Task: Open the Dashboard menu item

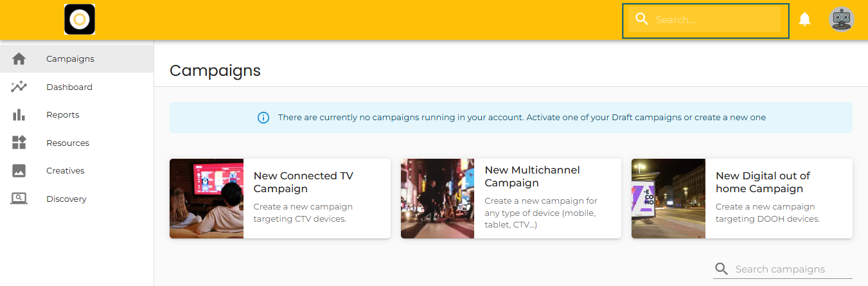Action: [69, 87]
